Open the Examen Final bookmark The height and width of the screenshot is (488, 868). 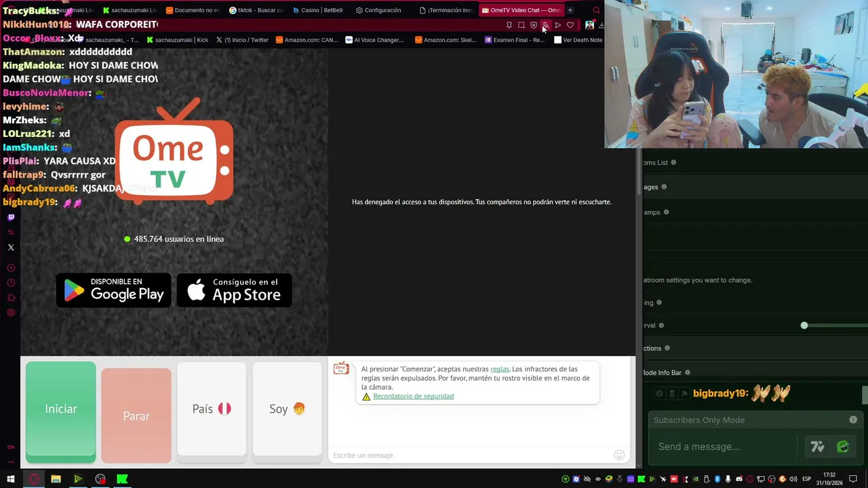coord(514,40)
